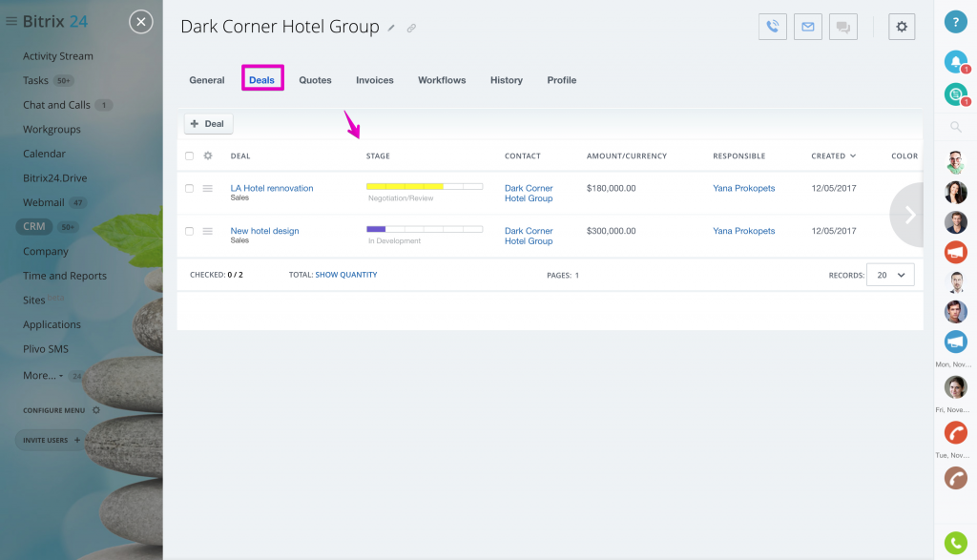The image size is (977, 560).
Task: Toggle the select-all checkbox in header
Action: 190,156
